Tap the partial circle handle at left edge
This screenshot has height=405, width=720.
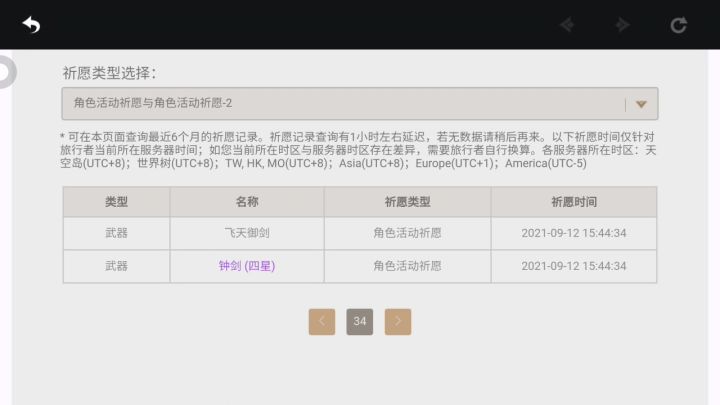(8, 72)
